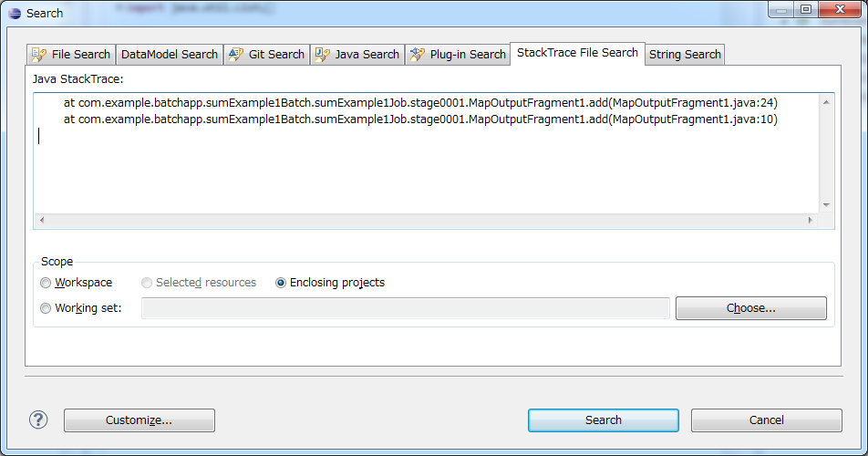Open the String Search tab
Image resolution: width=868 pixels, height=456 pixels.
685,55
